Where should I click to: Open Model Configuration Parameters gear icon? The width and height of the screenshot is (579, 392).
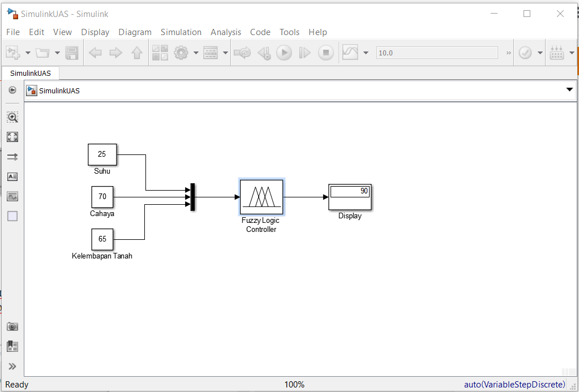[x=181, y=53]
